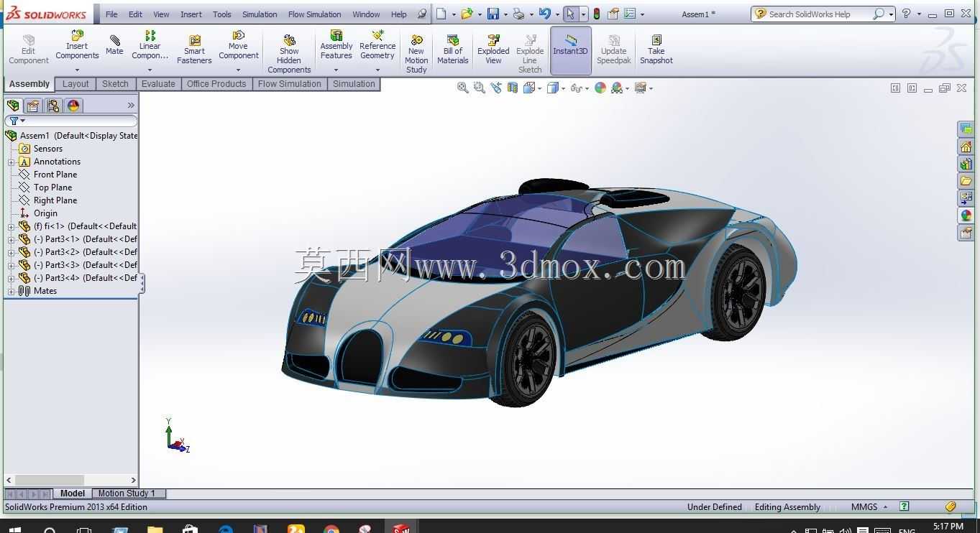Image resolution: width=980 pixels, height=533 pixels.
Task: Click Show Hidden Components
Action: (x=289, y=53)
